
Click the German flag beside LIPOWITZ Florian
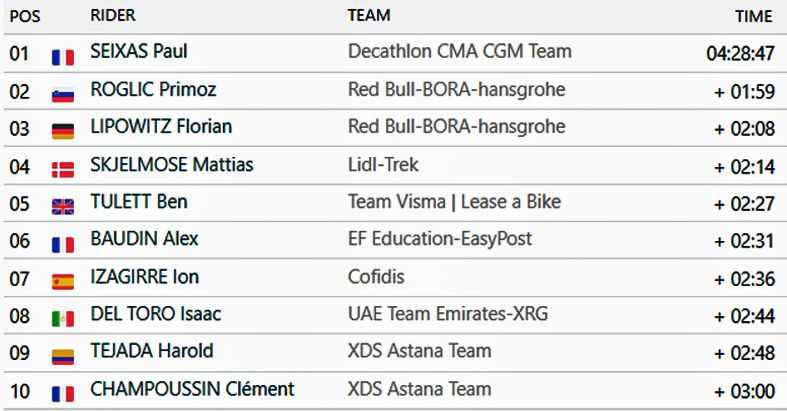(x=63, y=132)
